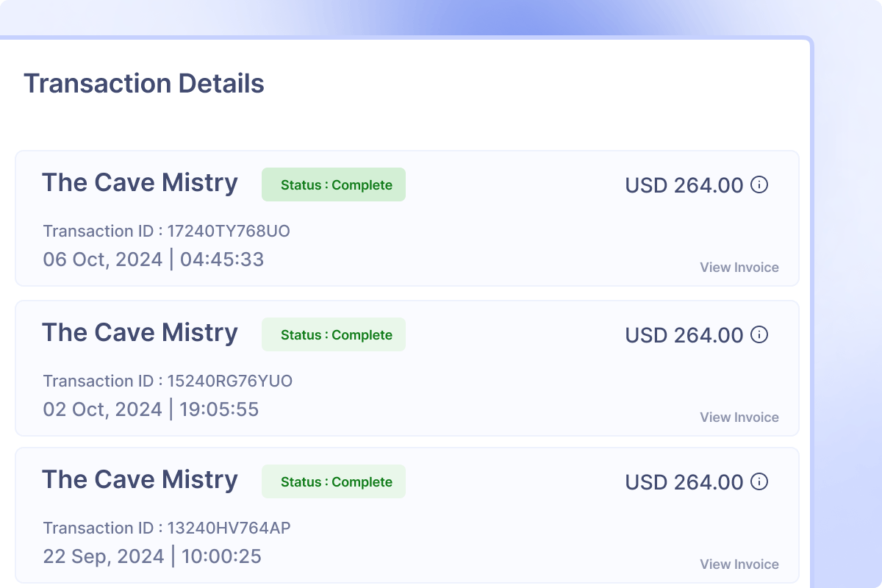Open View Invoice for transaction 15240RG76YUO

tap(739, 417)
